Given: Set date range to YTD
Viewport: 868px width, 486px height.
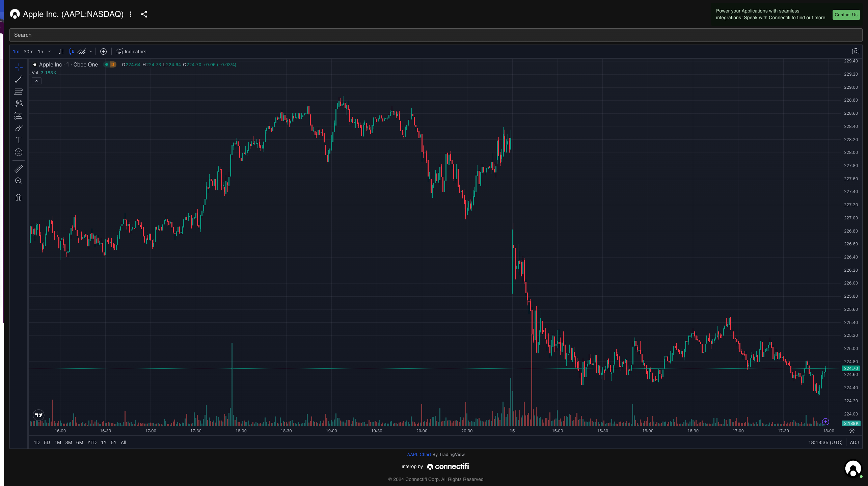Looking at the screenshot, I should 92,442.
